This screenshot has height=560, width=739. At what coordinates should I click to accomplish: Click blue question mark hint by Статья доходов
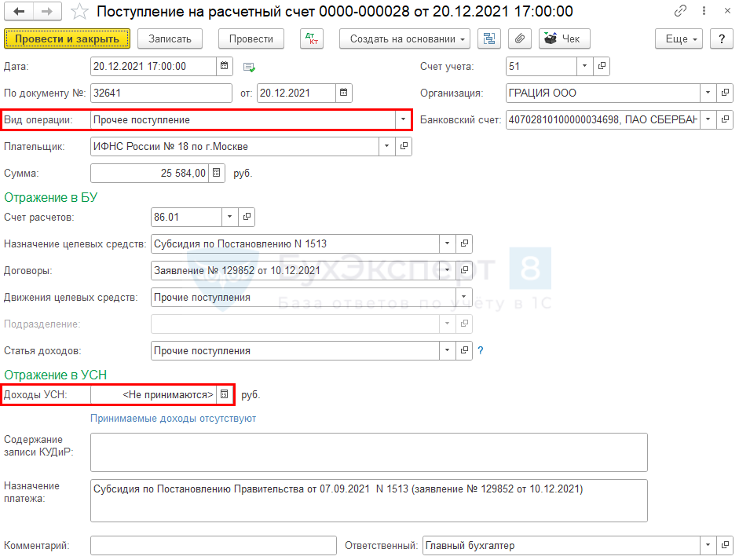point(481,350)
